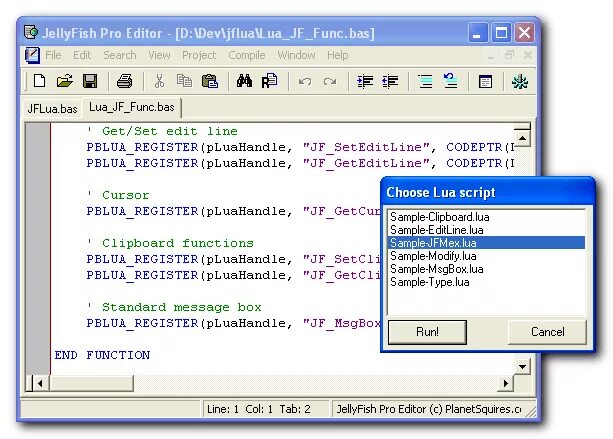The height and width of the screenshot is (439, 613).
Task: Save the file using the floppy disk icon
Action: [90, 81]
